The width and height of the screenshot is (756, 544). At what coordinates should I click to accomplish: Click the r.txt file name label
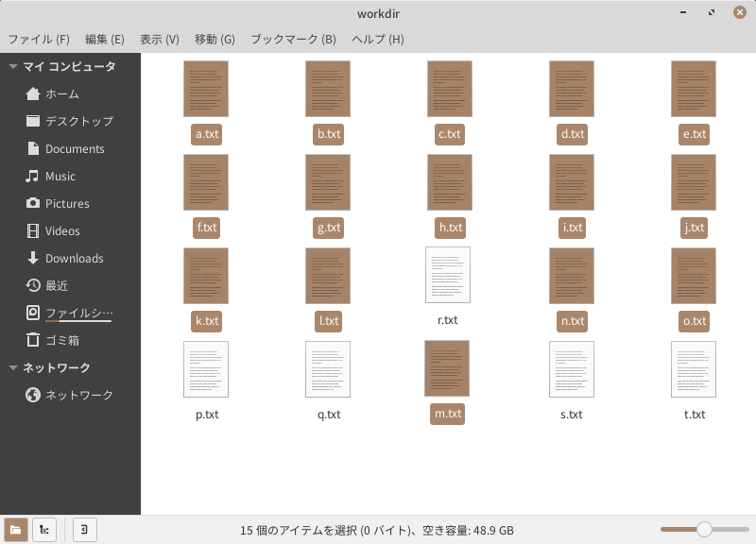[x=448, y=320]
